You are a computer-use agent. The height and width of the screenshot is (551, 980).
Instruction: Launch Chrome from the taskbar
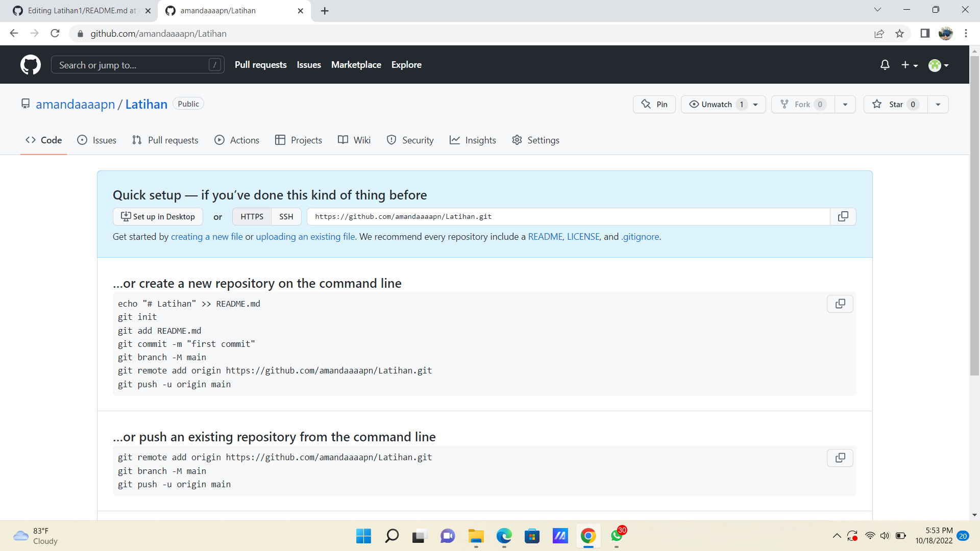588,536
